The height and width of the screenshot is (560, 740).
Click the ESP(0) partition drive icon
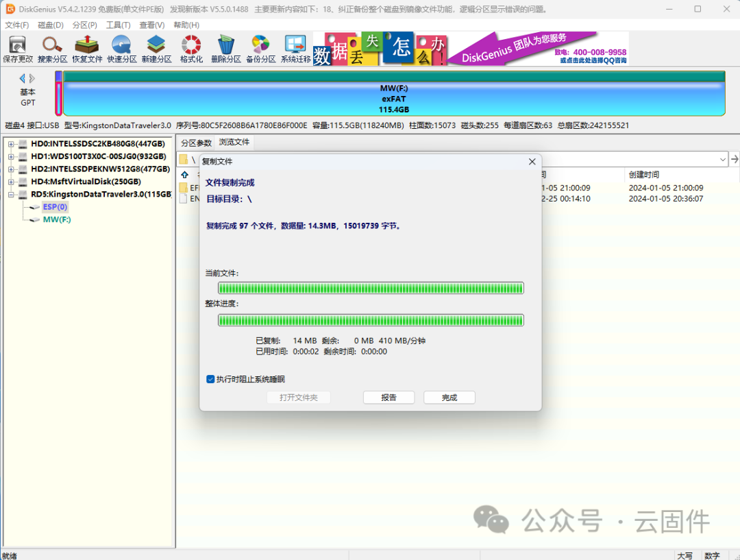35,207
